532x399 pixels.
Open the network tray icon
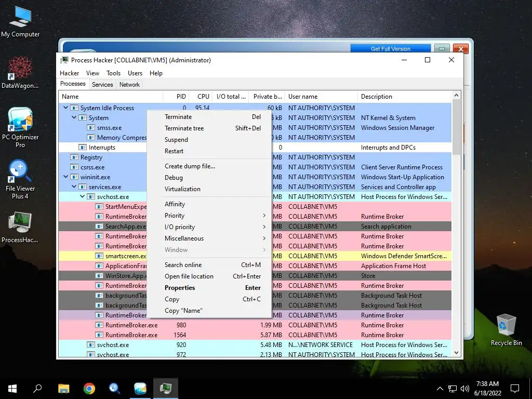click(453, 389)
